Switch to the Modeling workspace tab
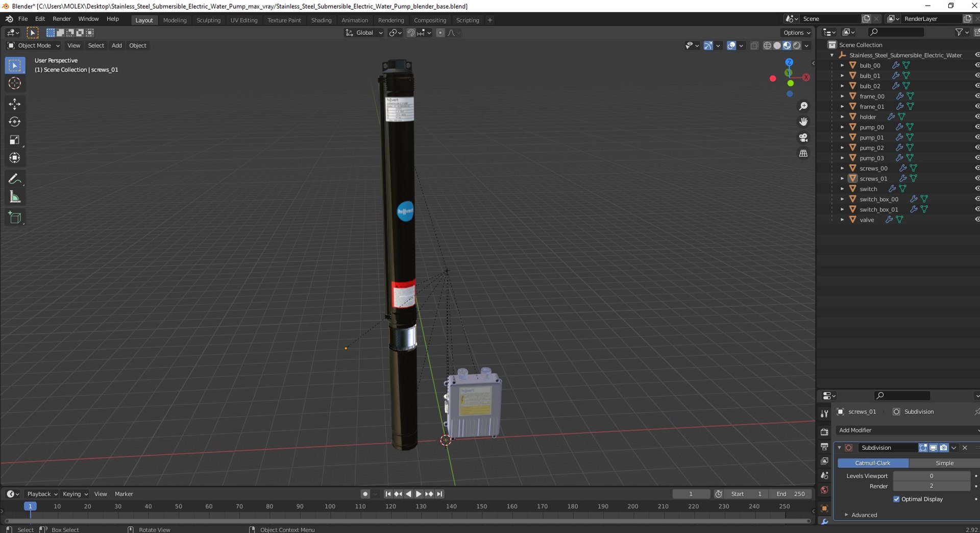The height and width of the screenshot is (533, 980). [x=175, y=20]
